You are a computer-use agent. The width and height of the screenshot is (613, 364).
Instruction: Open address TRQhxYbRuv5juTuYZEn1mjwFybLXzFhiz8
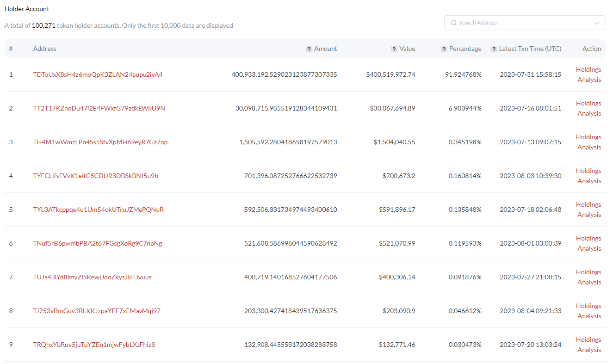[94, 345]
